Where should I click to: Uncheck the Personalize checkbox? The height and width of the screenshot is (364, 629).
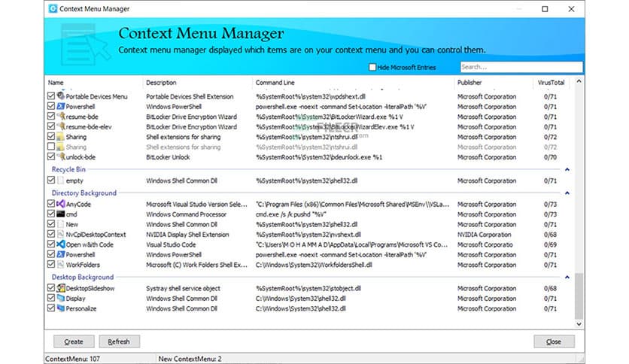[51, 308]
